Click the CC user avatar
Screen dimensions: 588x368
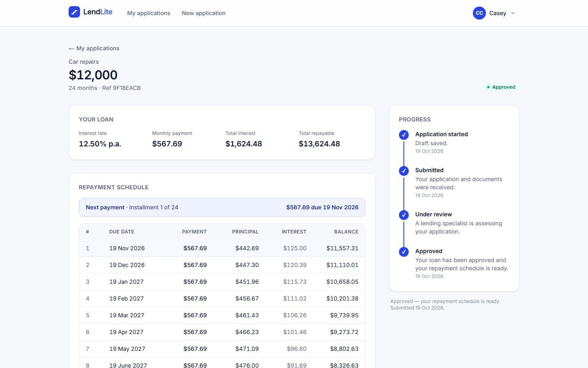[x=479, y=13]
